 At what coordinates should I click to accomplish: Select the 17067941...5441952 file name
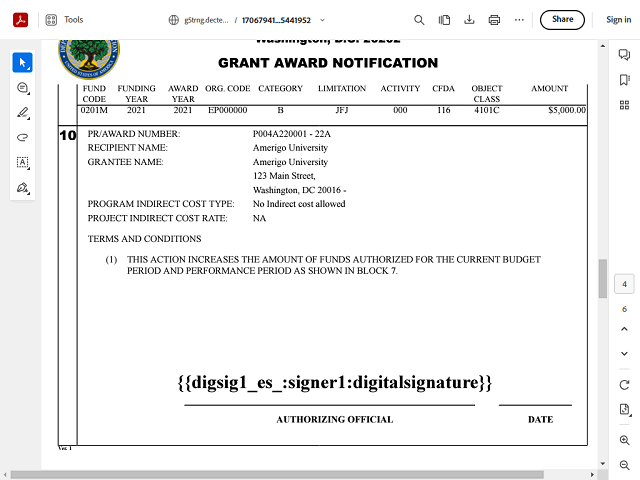(276, 20)
